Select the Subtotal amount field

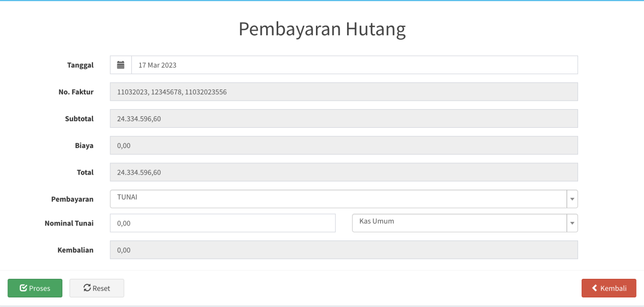coord(344,119)
